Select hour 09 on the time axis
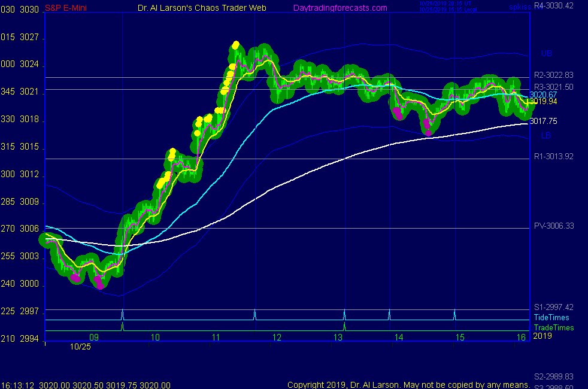 [94, 338]
